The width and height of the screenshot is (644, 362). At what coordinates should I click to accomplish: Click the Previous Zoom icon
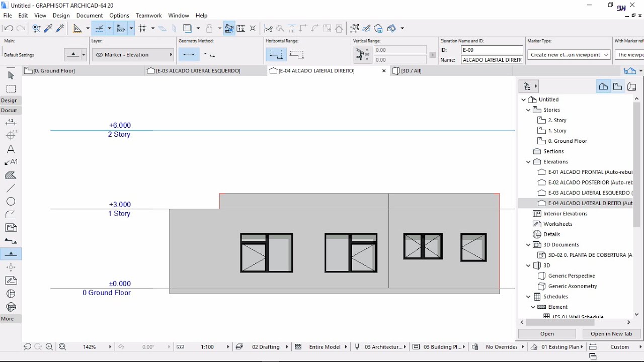point(27,346)
